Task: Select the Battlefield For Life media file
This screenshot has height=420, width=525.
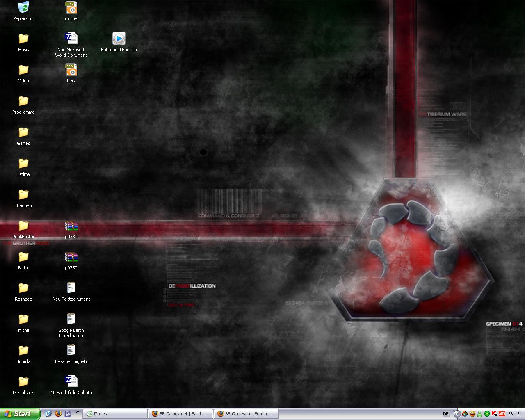Action: click(x=119, y=39)
